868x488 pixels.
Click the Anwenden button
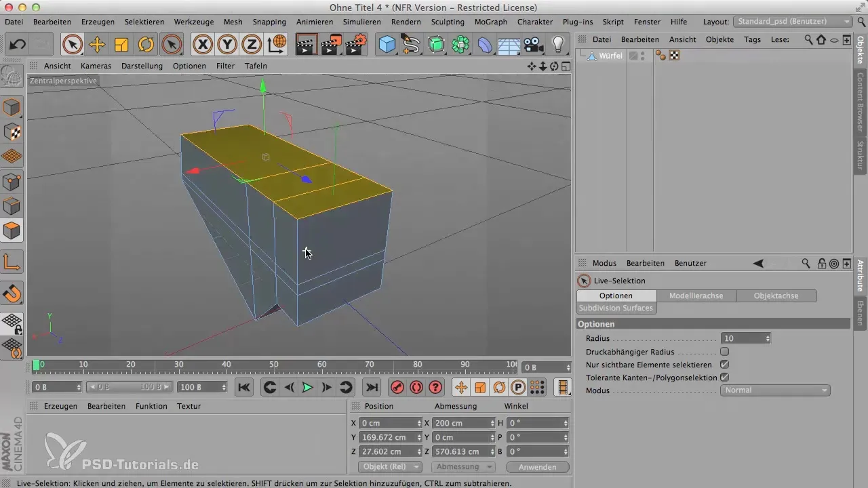536,467
